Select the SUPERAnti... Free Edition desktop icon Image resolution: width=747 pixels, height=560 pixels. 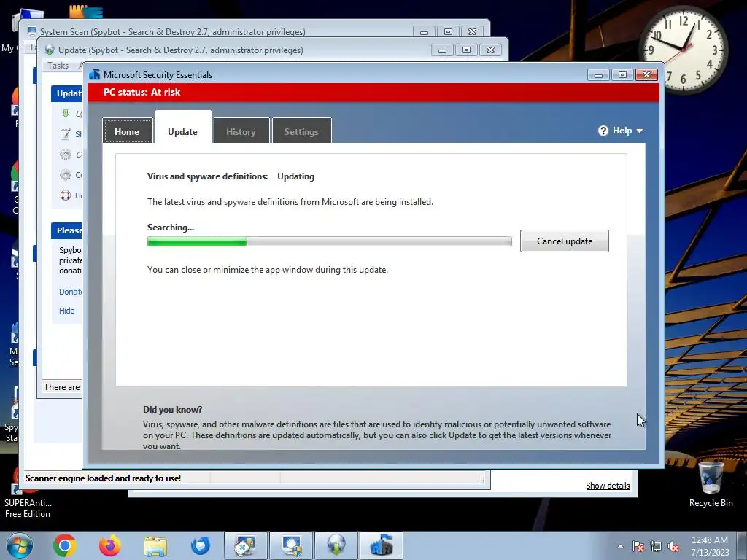pos(28,491)
